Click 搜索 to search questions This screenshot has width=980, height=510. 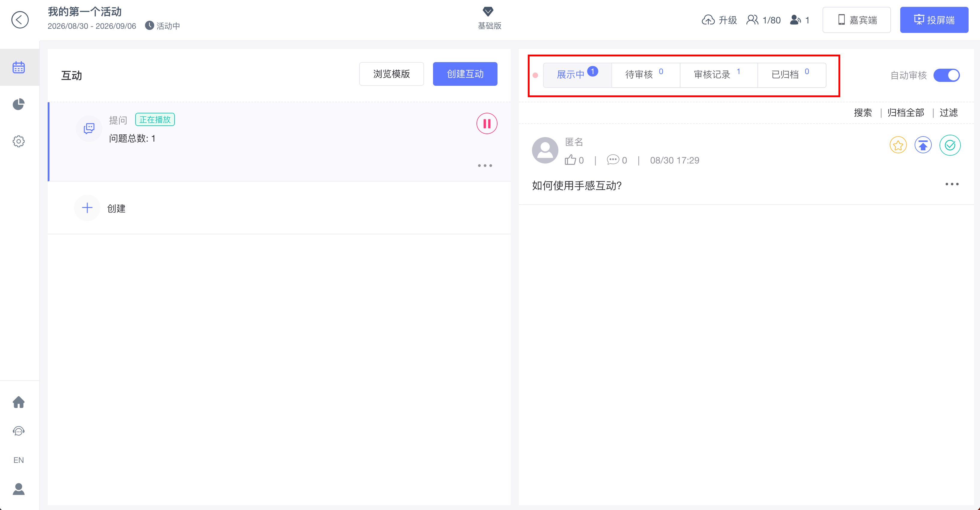click(862, 113)
